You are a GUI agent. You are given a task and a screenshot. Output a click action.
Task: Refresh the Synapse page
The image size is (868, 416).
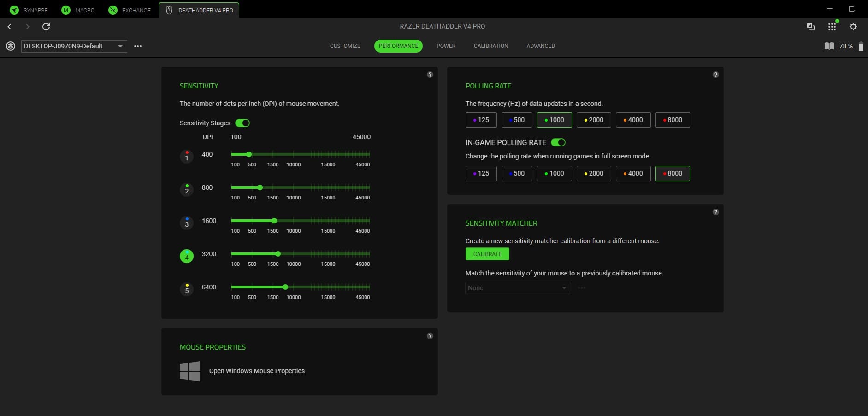tap(46, 27)
